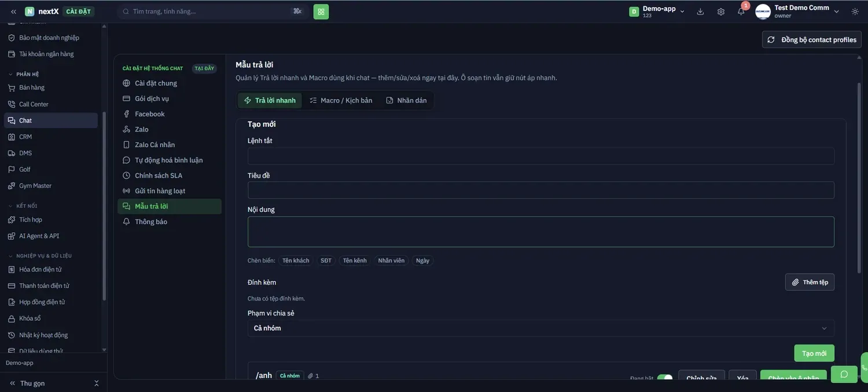Toggle the Đang bật switch for /anh
Image resolution: width=868 pixels, height=392 pixels.
(x=665, y=378)
